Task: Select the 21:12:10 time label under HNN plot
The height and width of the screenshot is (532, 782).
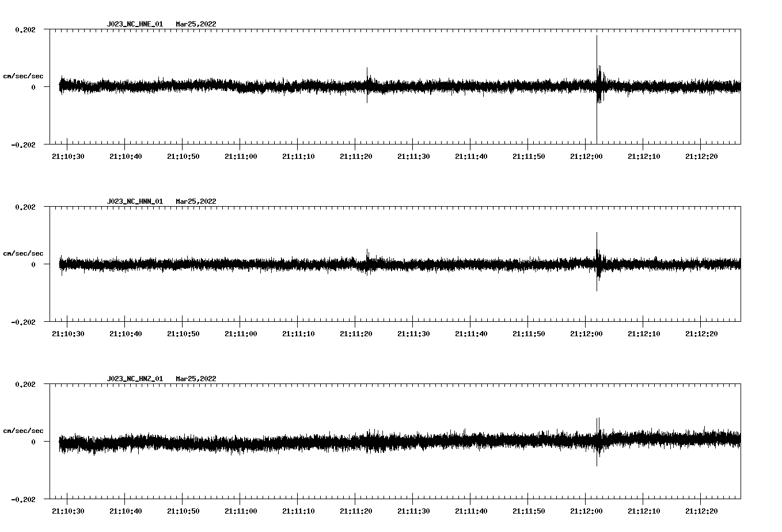Action: coord(644,333)
